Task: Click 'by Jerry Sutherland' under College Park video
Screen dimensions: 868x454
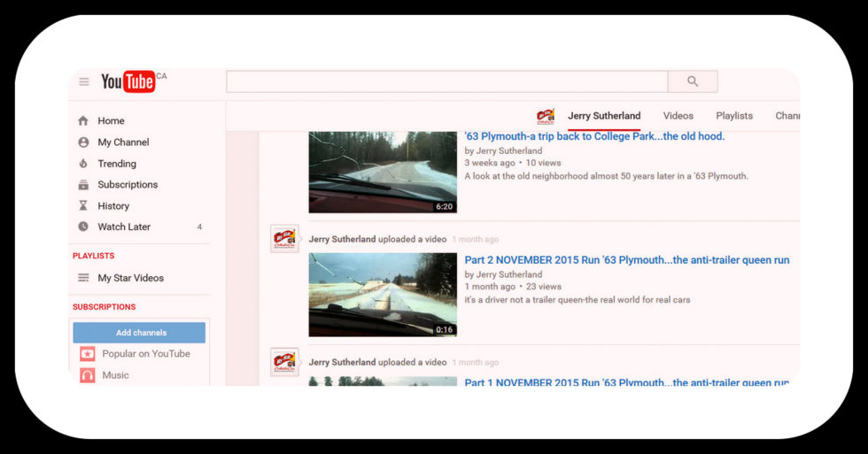Action: click(x=503, y=150)
